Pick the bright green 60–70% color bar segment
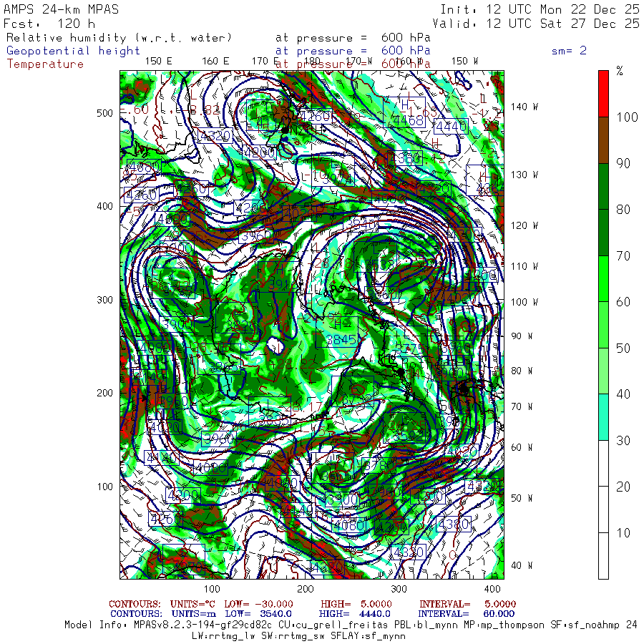The width and height of the screenshot is (644, 644). 604,279
